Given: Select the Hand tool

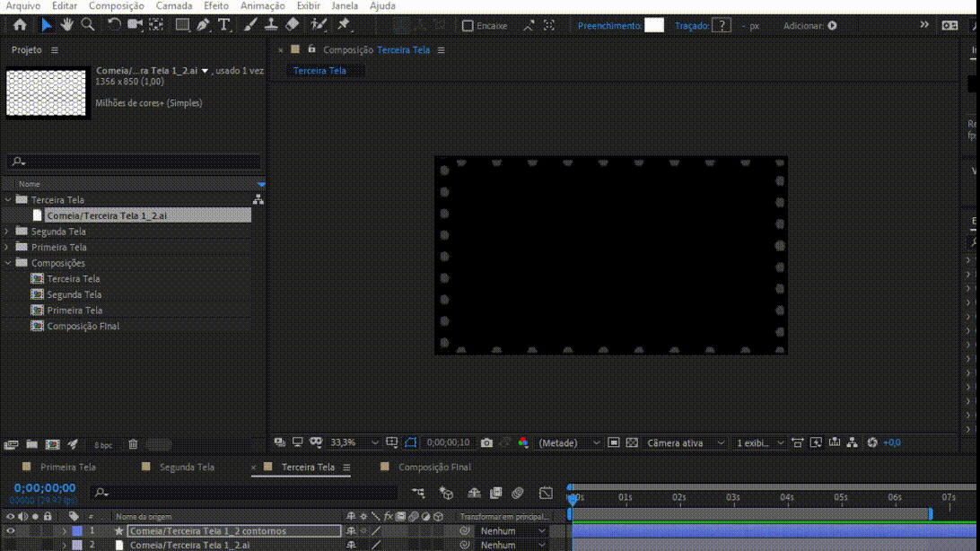Looking at the screenshot, I should click(68, 25).
